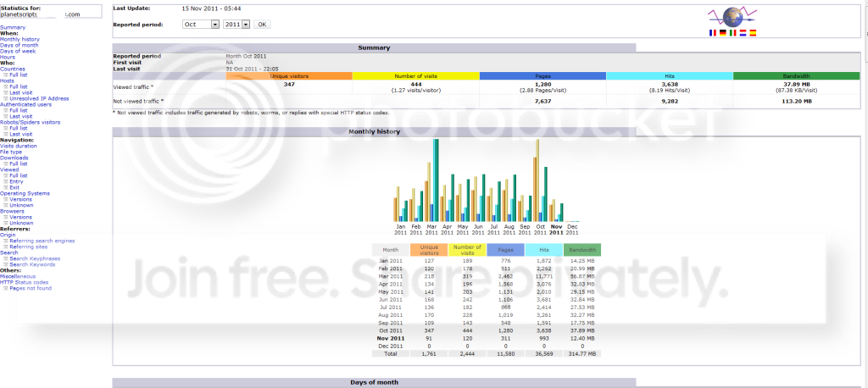Open Versions under Browsers
The image size is (868, 388).
(x=20, y=217)
